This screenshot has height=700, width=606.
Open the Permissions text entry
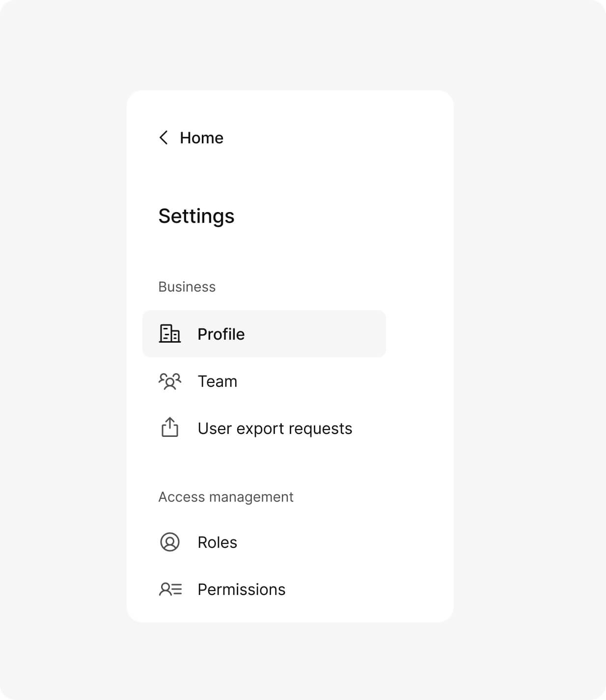[x=241, y=590]
